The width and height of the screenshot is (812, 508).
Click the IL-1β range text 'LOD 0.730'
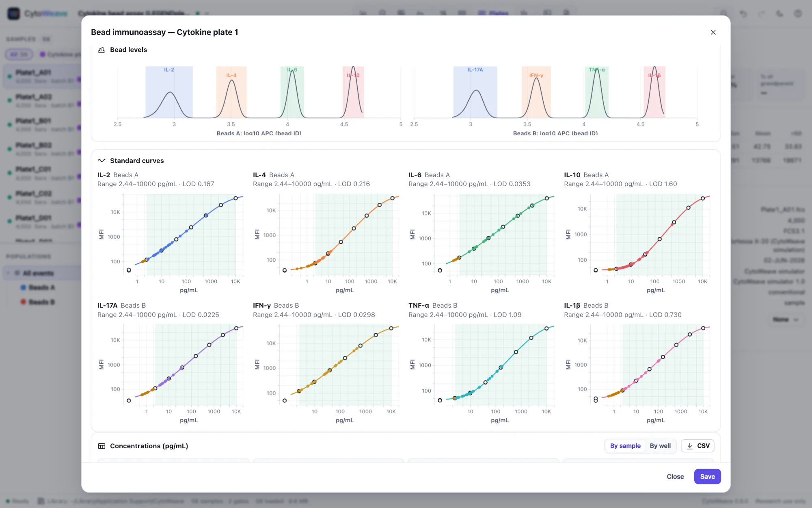pos(665,315)
